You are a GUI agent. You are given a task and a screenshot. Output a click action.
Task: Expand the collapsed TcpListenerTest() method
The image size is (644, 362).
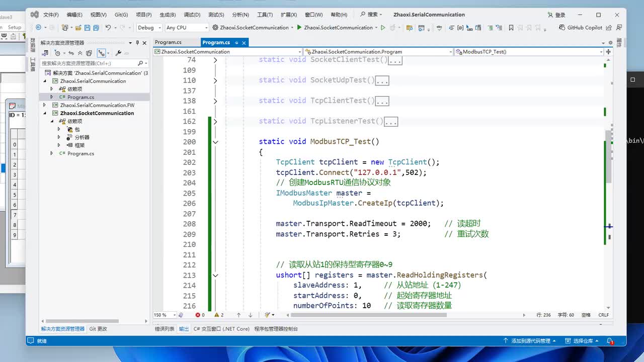click(215, 121)
